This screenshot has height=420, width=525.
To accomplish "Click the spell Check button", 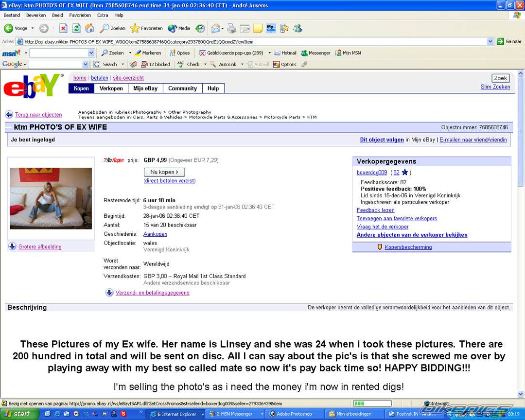I will click(x=189, y=64).
